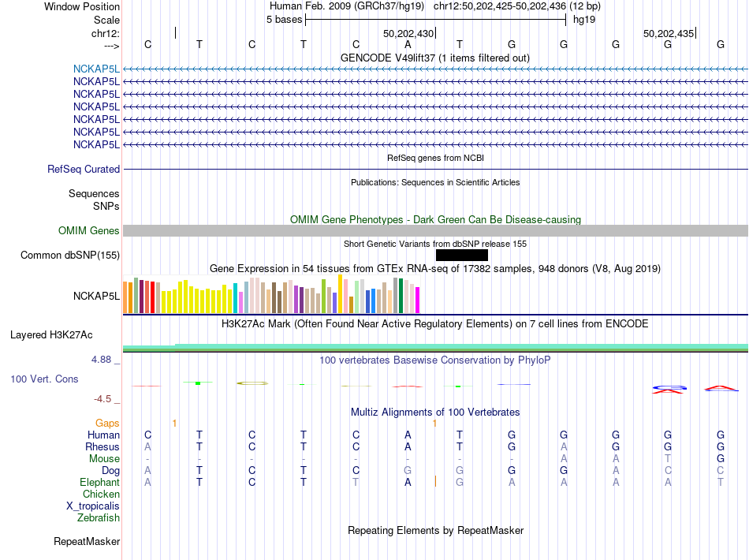Click Human Feb. 2009 (GRCh37/hg19) assembly text
Viewport: 749px width, 560px height.
[347, 6]
